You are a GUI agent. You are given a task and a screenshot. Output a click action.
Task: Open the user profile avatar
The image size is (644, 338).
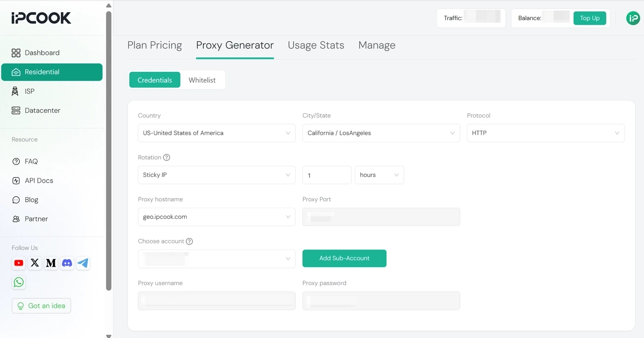click(x=633, y=18)
